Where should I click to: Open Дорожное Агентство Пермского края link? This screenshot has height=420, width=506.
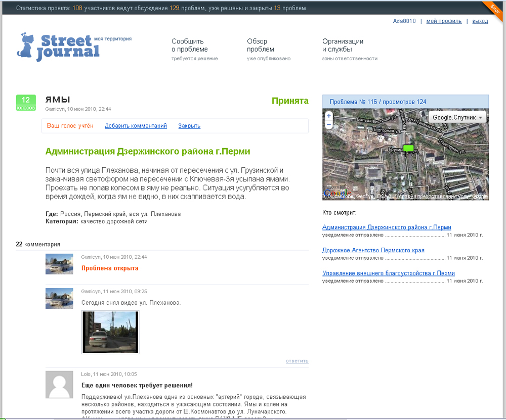373,250
